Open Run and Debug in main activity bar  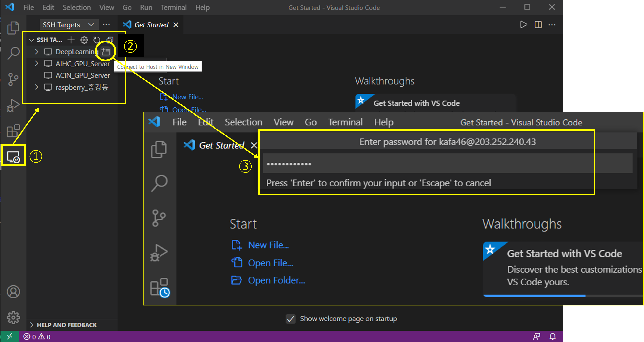[x=13, y=105]
